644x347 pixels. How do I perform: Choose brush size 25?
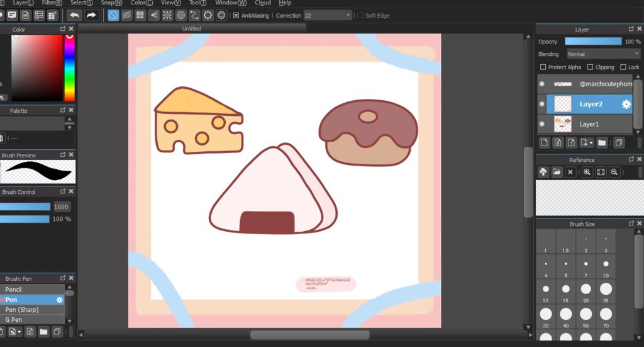tap(606, 292)
